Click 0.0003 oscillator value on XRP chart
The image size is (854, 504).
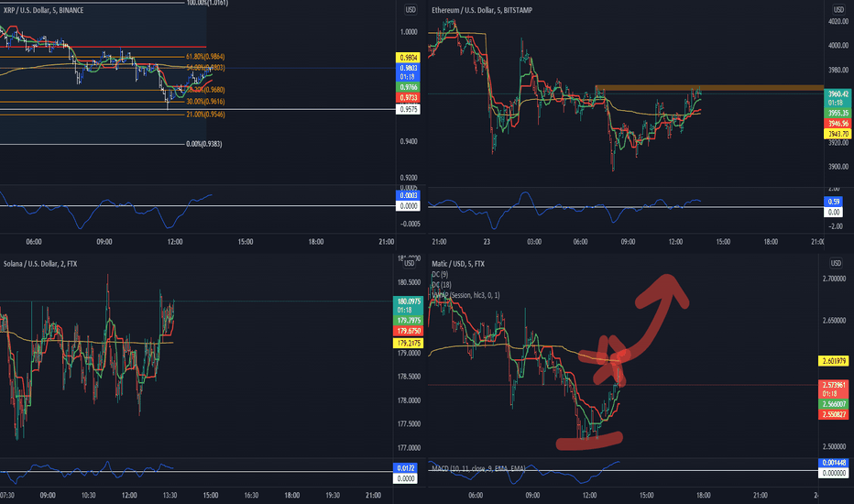(408, 195)
